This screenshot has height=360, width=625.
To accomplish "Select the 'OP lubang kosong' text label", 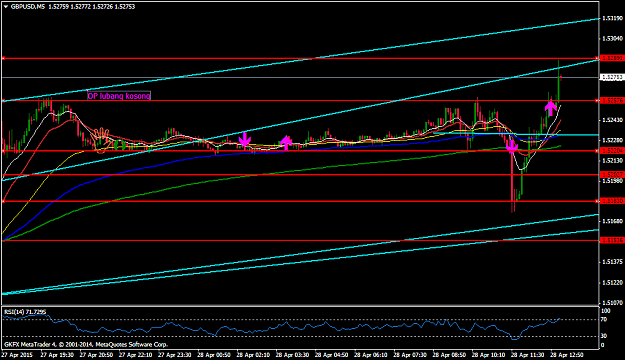I will coord(119,96).
